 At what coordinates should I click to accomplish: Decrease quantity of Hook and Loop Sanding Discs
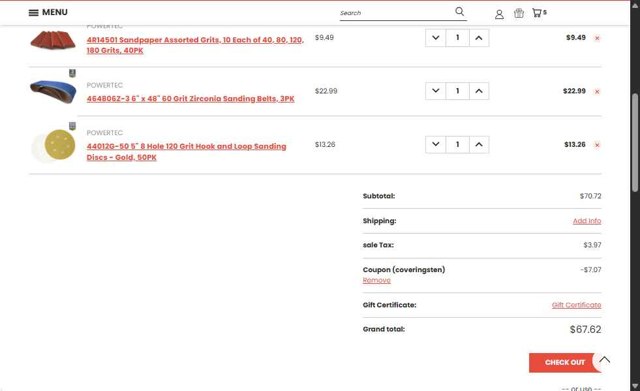point(436,144)
